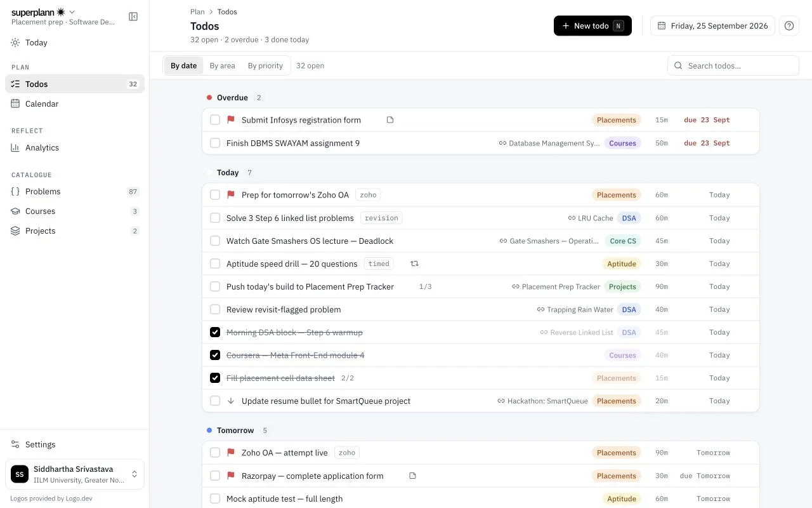Expand the Siddhartha Srivastava account switcher
This screenshot has height=508, width=812.
75,474
